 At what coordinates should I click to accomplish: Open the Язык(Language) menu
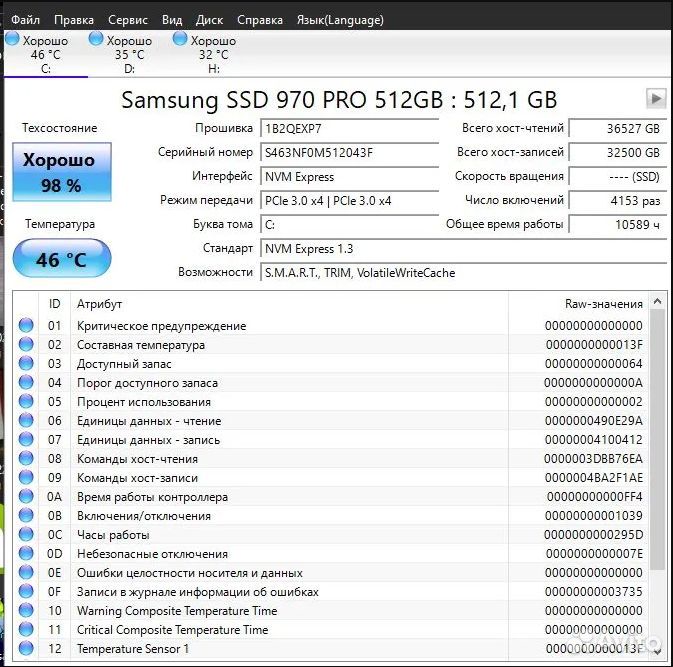tap(340, 20)
